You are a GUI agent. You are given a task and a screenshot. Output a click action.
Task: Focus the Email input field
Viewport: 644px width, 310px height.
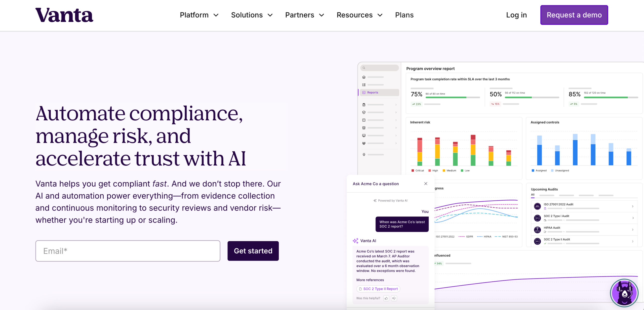pyautogui.click(x=128, y=251)
